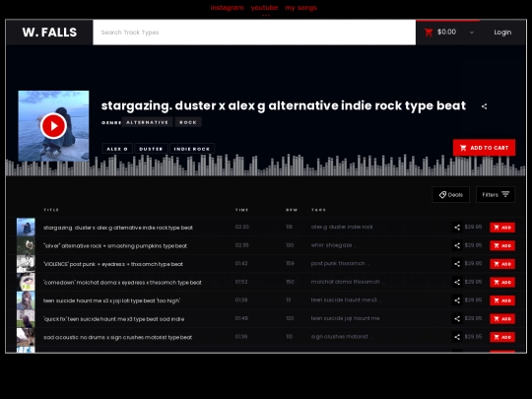Click the 'alex g duster indie rock' tags
Image resolution: width=532 pixels, height=399 pixels.
tap(342, 227)
